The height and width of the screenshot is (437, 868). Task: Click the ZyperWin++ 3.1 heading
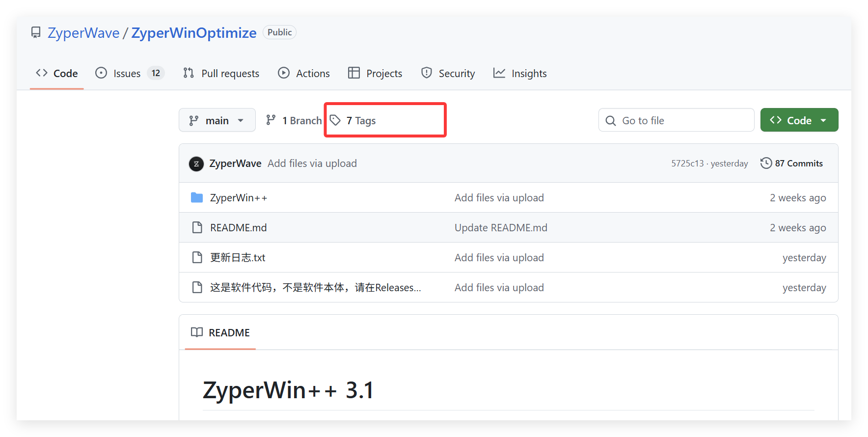288,390
